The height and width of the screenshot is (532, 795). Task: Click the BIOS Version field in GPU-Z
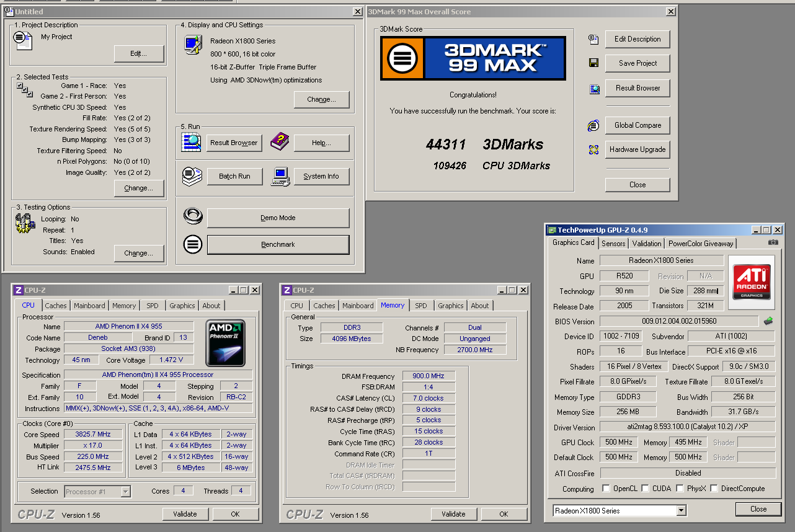click(x=678, y=321)
